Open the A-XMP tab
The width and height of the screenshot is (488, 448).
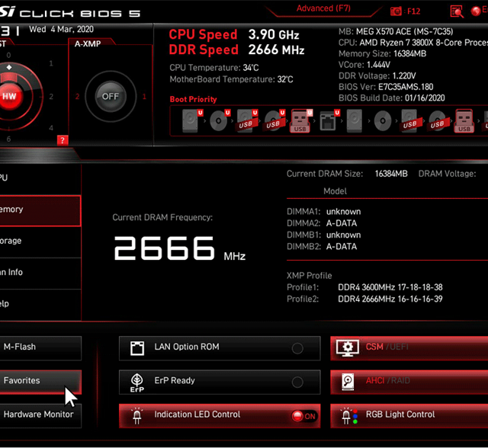pyautogui.click(x=88, y=44)
